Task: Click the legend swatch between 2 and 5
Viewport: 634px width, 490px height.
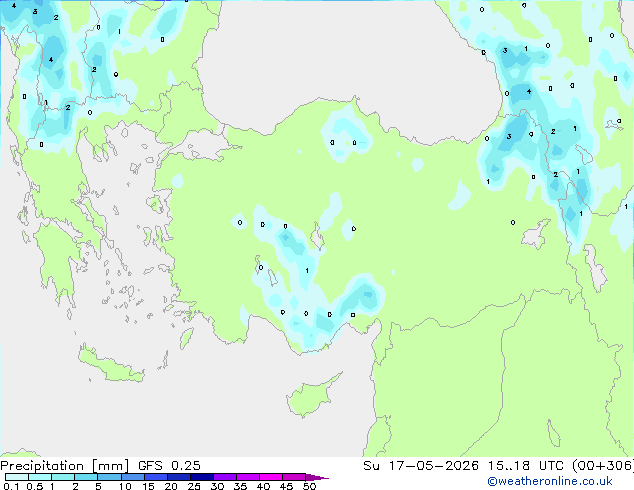Action: coord(86,477)
